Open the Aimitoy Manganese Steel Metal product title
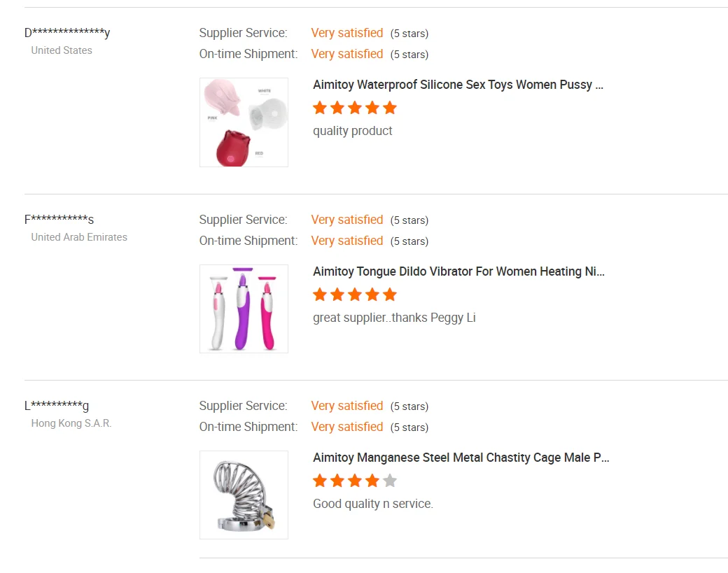The image size is (728, 573). pyautogui.click(x=461, y=458)
